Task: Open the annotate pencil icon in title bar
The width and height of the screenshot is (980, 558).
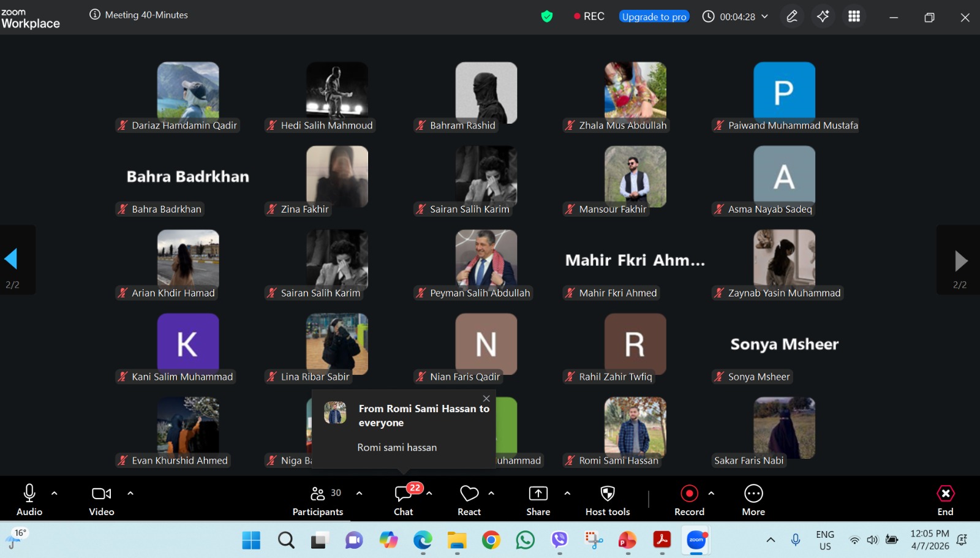Action: [792, 17]
